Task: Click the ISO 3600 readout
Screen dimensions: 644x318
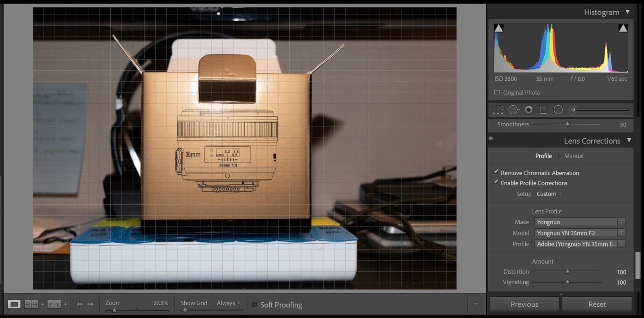Action: pyautogui.click(x=506, y=79)
